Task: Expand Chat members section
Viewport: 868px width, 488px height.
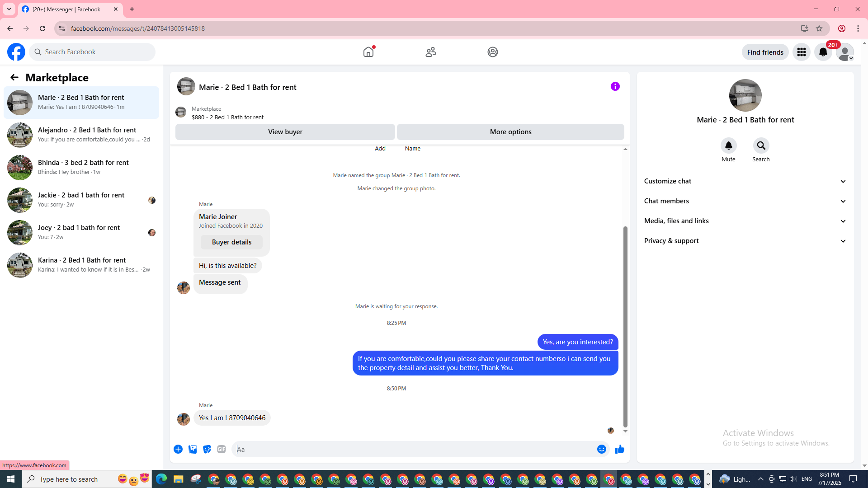Action: 745,201
